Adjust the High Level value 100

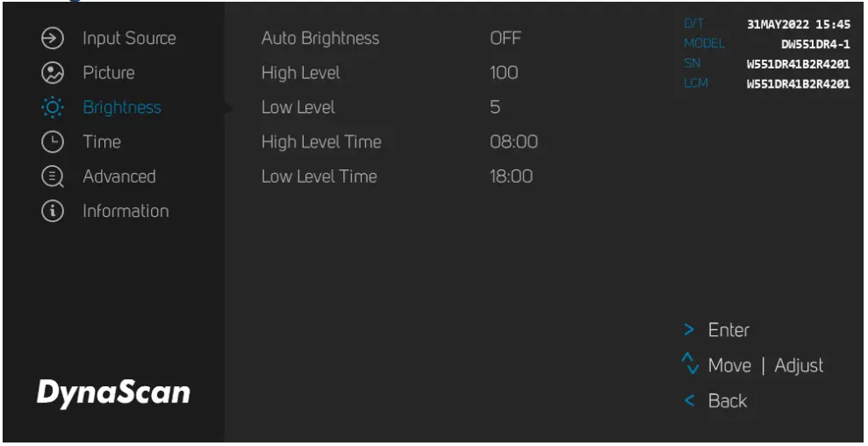point(504,73)
